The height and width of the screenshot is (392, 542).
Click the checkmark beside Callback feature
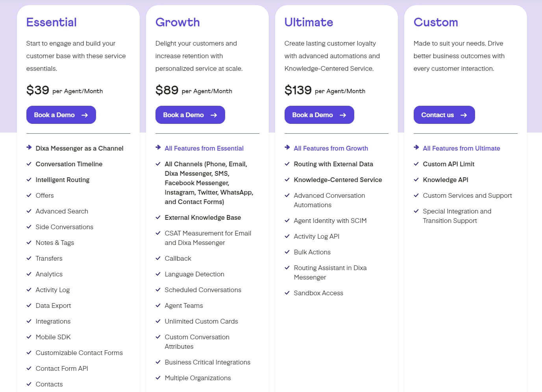point(158,258)
